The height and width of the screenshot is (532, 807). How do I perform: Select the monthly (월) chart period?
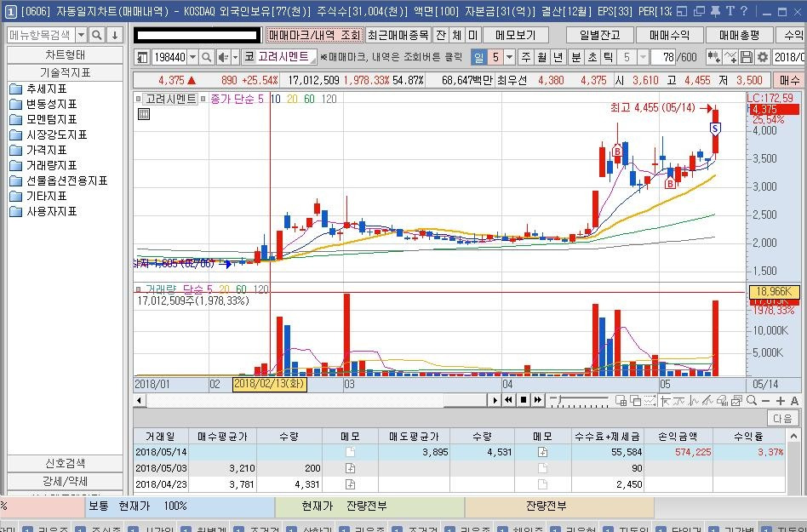coord(542,57)
